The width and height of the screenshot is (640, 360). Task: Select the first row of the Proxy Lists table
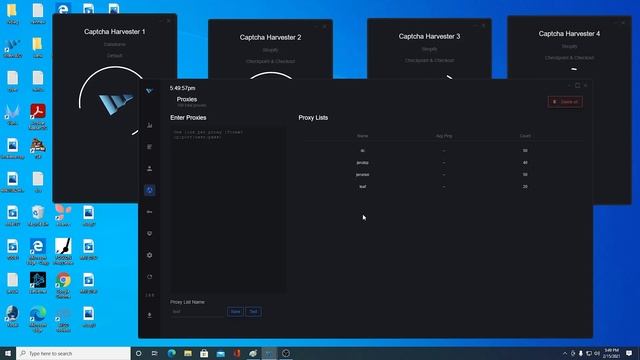tap(444, 151)
